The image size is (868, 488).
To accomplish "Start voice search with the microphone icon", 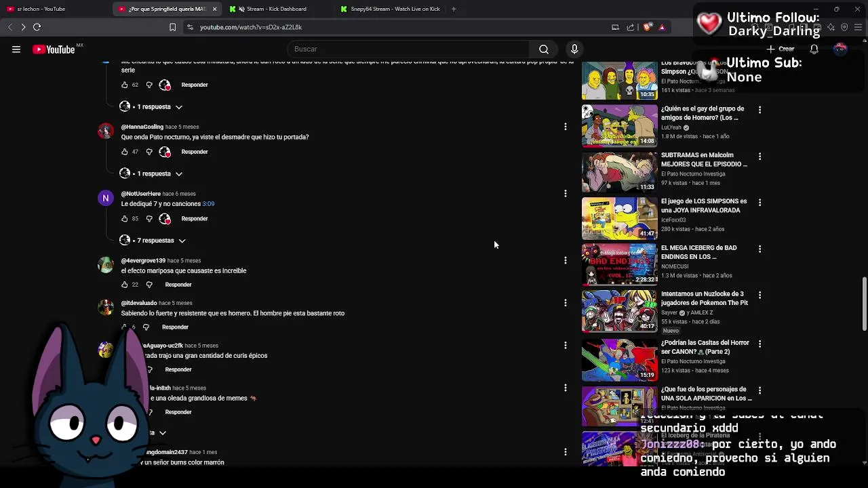I will click(x=574, y=49).
